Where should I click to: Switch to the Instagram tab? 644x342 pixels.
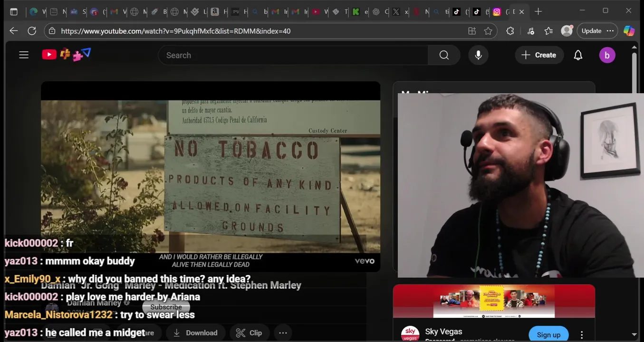[x=497, y=12]
